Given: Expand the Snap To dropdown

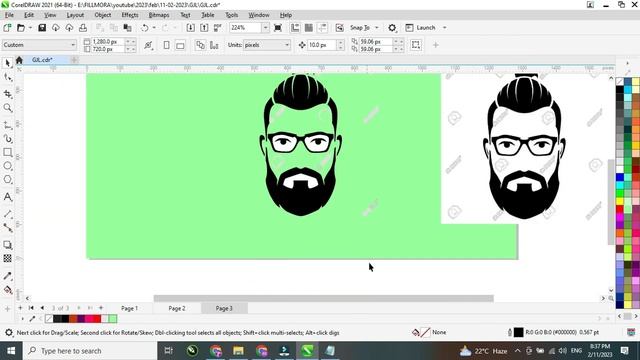Looking at the screenshot, I should (377, 28).
